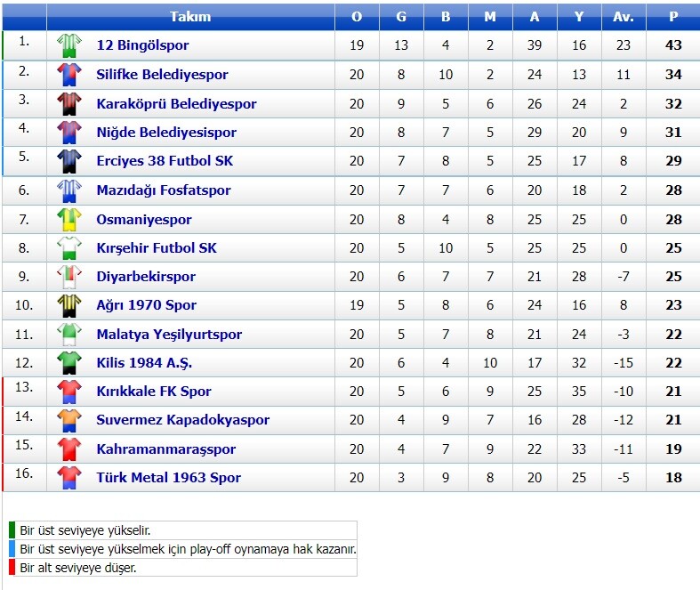
Task: Click the Karaköprü Belediyespor jersey icon
Action: [68, 103]
